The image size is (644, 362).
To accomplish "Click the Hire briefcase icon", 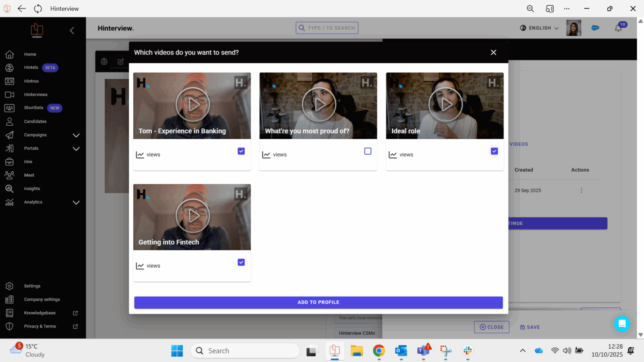I will point(9,162).
